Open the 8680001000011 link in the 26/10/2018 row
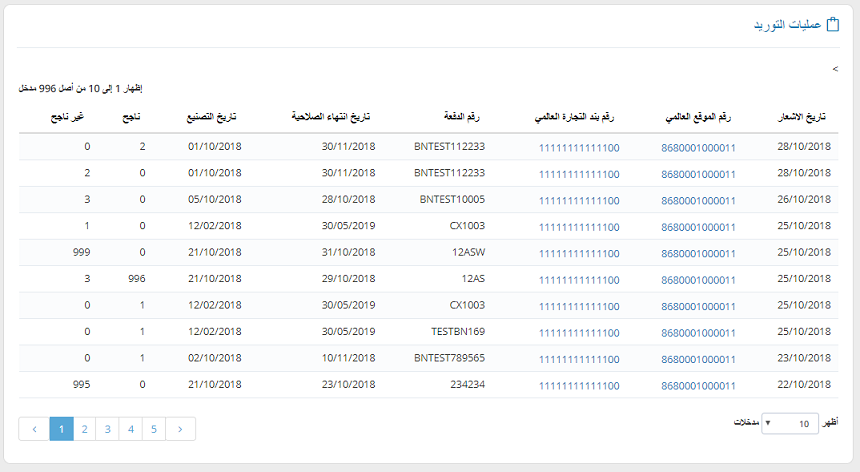This screenshot has height=472, width=860. pos(698,200)
